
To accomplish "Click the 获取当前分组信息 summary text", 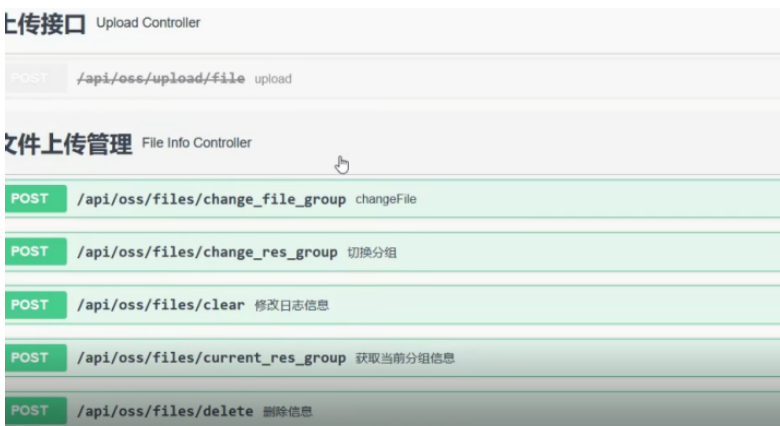I will click(405, 359).
